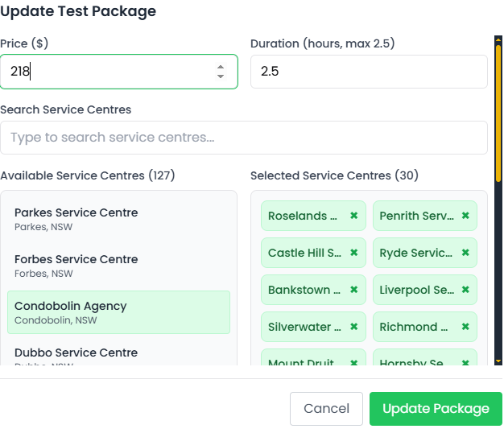
Task: Remove Penrith service centre chip
Action: click(x=465, y=216)
